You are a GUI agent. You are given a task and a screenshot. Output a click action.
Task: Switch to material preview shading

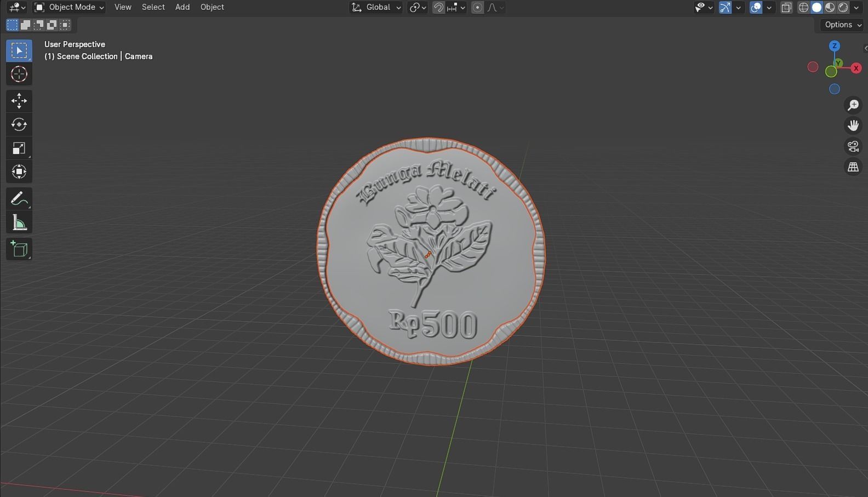[x=830, y=7]
